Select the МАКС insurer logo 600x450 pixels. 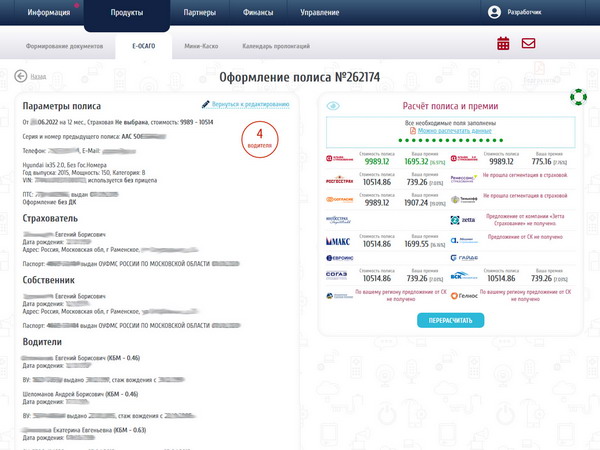[340, 240]
